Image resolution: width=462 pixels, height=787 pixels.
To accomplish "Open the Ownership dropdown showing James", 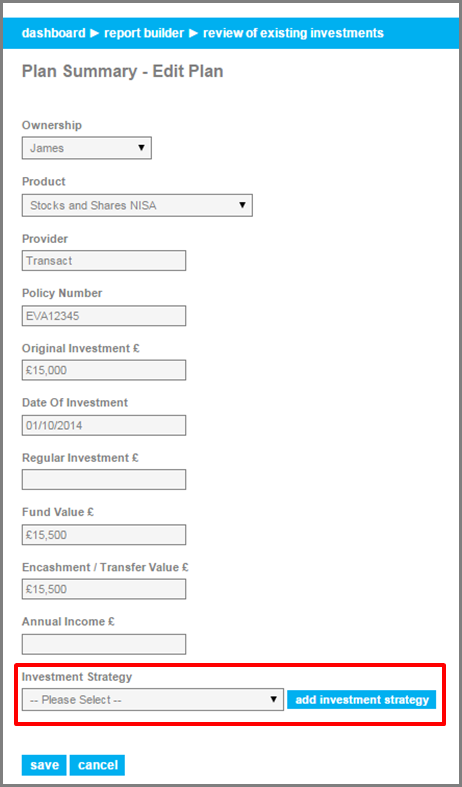I will point(86,148).
